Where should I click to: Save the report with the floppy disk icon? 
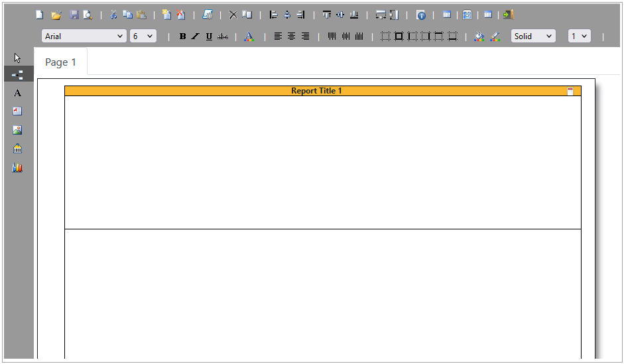pyautogui.click(x=74, y=15)
